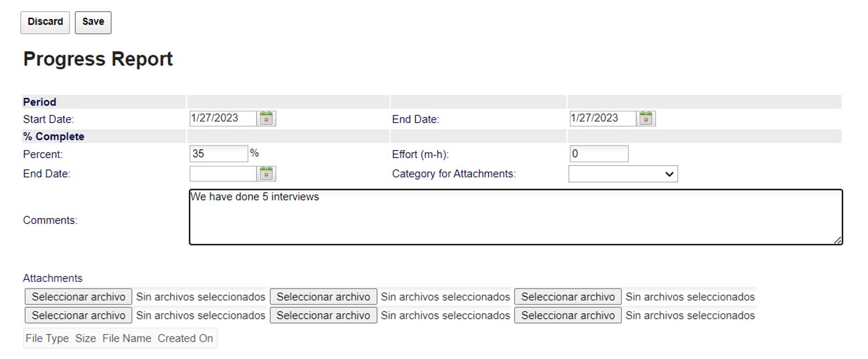
Task: Open the period End Date calendar picker
Action: tap(646, 118)
